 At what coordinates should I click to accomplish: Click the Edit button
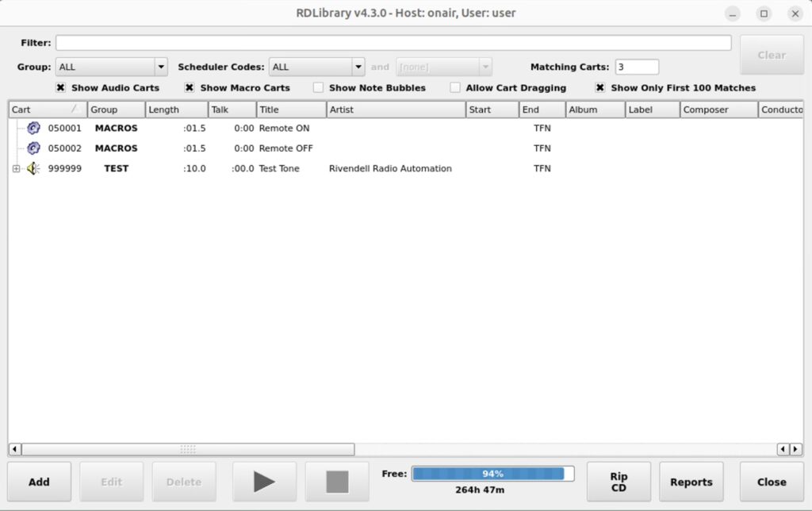pos(111,482)
